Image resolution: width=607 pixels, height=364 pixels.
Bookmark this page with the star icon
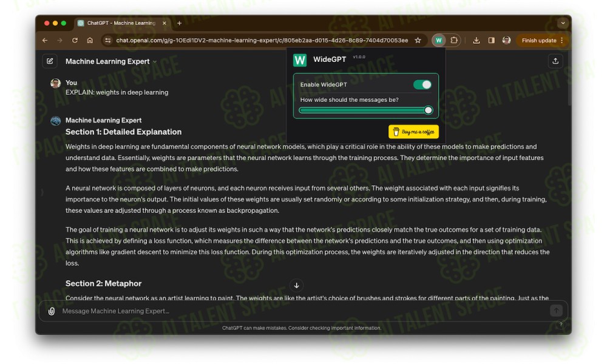point(418,40)
